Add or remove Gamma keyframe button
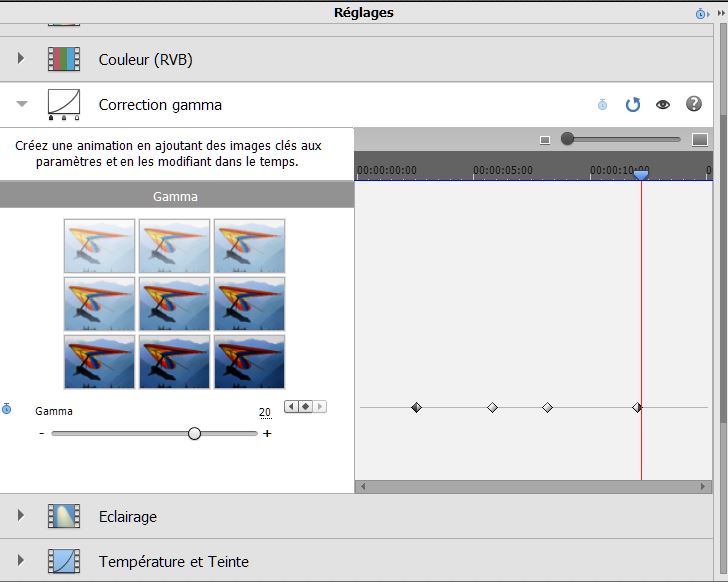The width and height of the screenshot is (728, 582). point(305,407)
